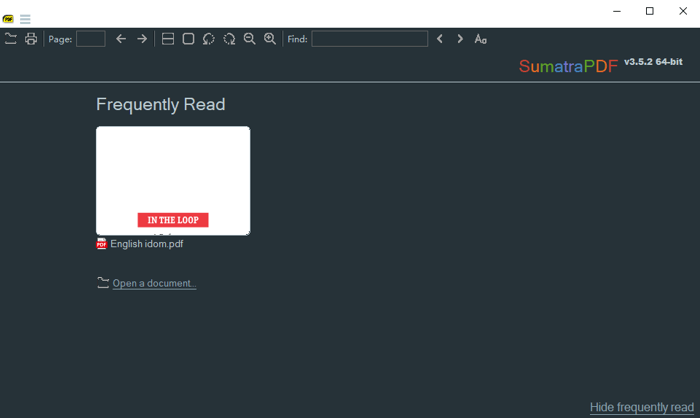This screenshot has width=700, height=418.
Task: Open the English idom.pdf thumbnail
Action: click(x=173, y=180)
